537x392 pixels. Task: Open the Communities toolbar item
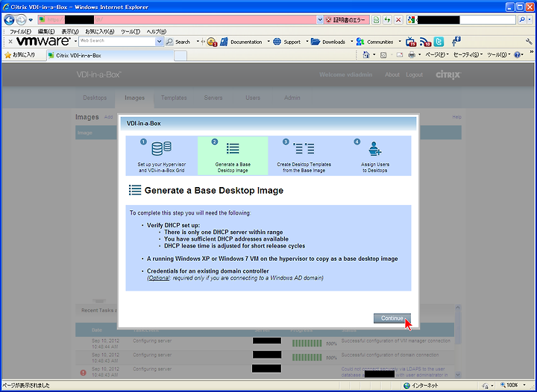point(374,42)
